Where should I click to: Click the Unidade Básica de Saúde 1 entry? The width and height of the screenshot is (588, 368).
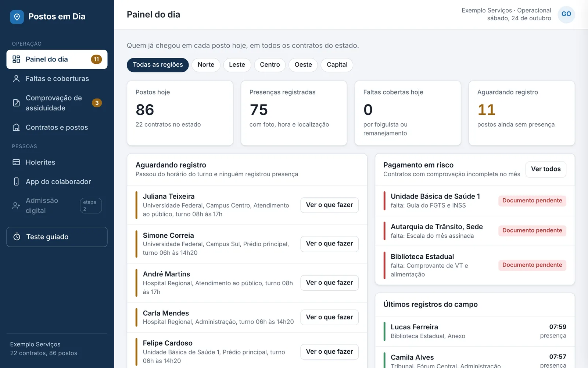point(475,201)
